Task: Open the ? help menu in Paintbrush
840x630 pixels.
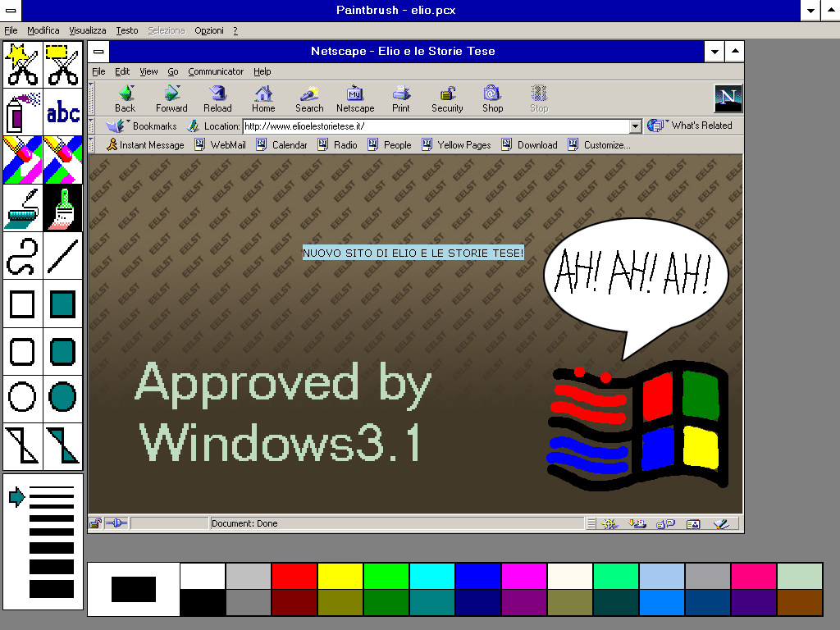Action: pos(235,30)
